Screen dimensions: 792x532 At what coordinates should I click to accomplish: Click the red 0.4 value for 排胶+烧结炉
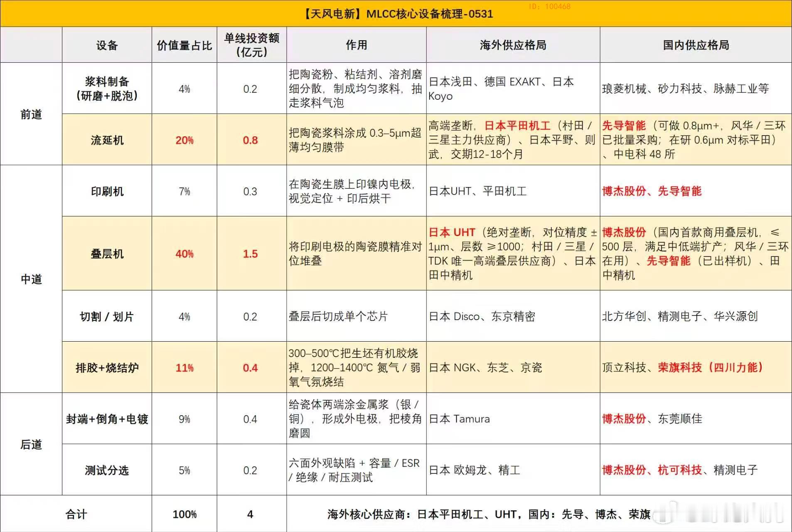[x=250, y=368]
